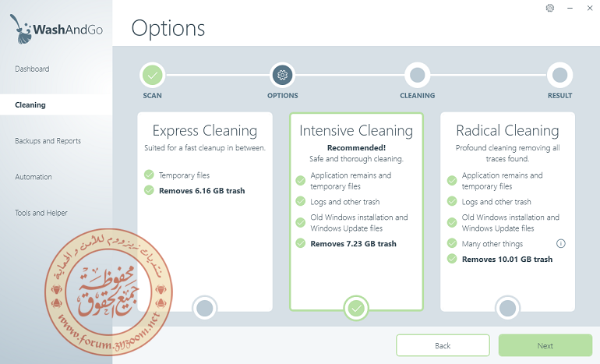600x364 pixels.
Task: Click the green Scan step checkmark circle
Action: 152,75
